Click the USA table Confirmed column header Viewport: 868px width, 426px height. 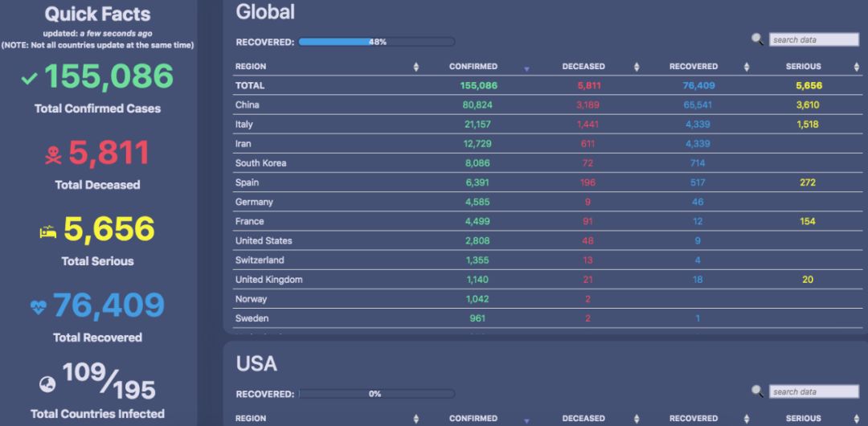[473, 419]
